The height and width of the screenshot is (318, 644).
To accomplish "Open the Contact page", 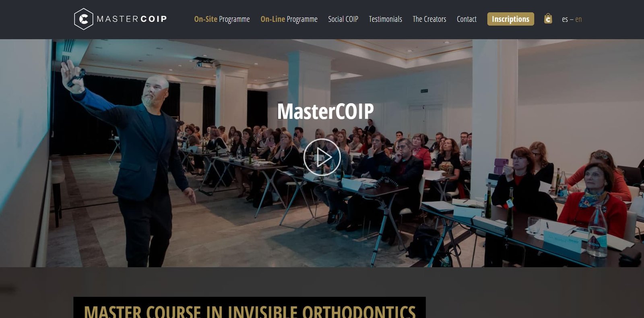I will 466,19.
